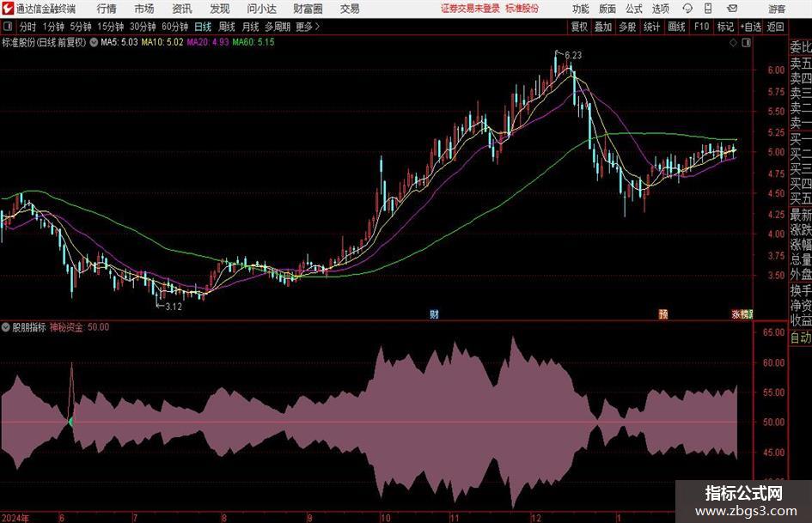This screenshot has width=812, height=523.
Task: Open the 公式 menu
Action: (633, 9)
